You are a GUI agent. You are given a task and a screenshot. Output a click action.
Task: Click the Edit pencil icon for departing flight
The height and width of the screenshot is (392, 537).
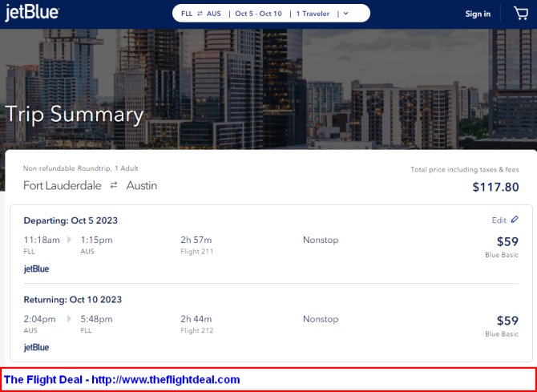[515, 220]
